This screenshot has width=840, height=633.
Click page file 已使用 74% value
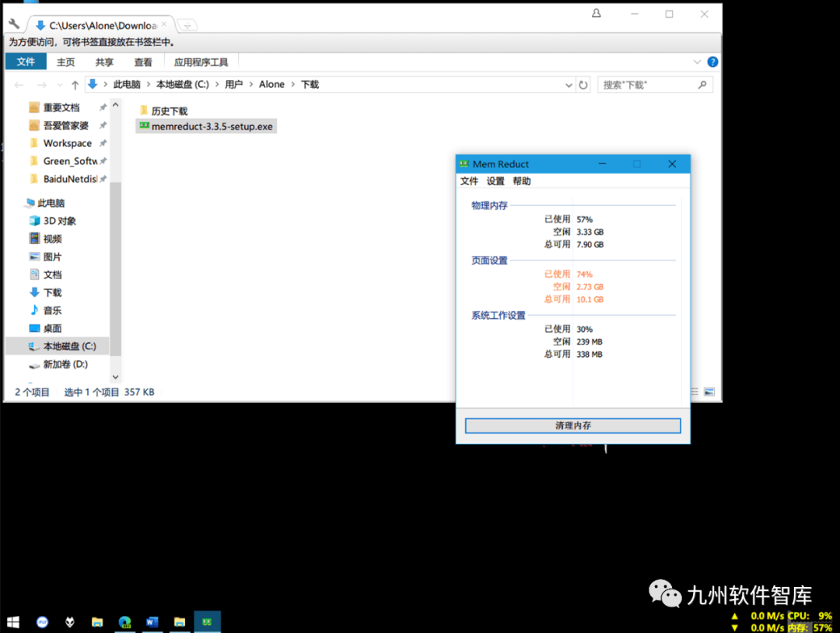584,275
